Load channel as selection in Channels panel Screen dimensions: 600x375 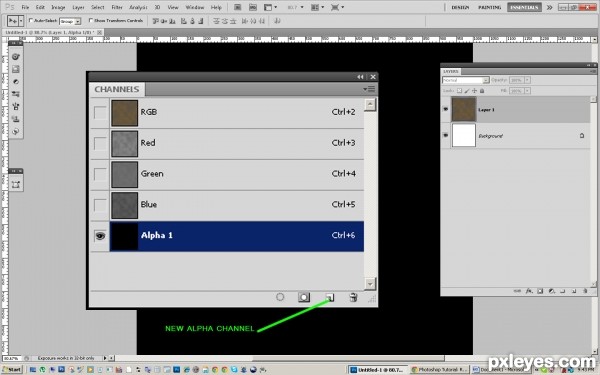coord(280,297)
